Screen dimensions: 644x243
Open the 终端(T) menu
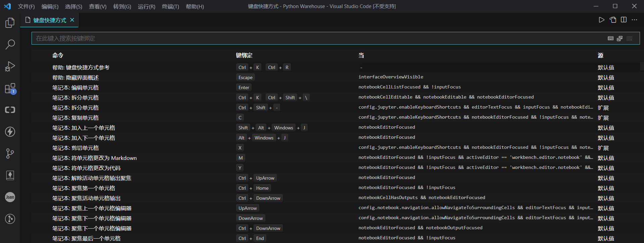tap(170, 7)
